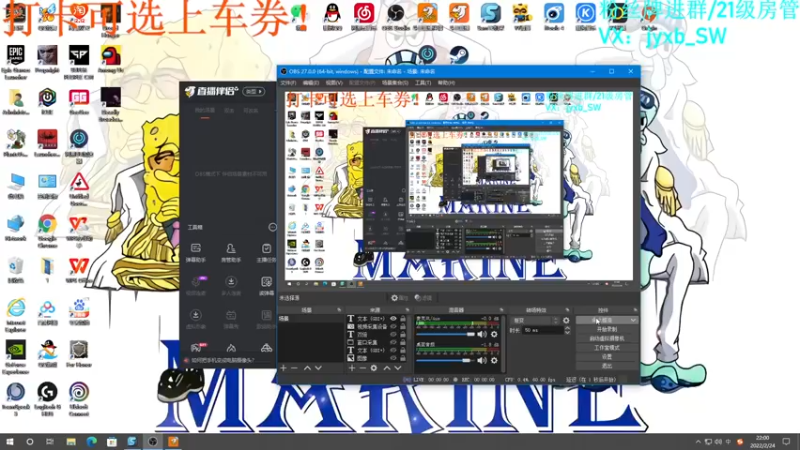Viewport: 800px width, 450px height.
Task: Open the 视图(V) menu in OBS
Action: point(334,83)
